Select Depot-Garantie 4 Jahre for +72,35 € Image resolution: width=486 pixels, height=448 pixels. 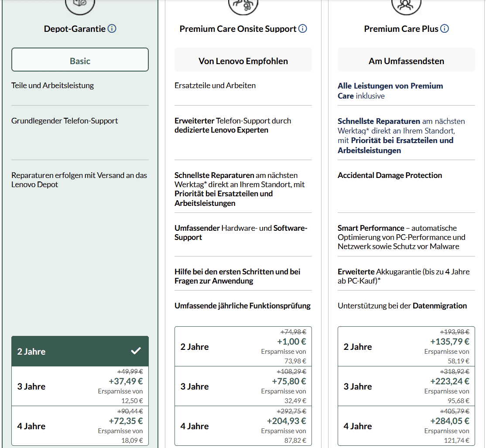[x=80, y=426]
